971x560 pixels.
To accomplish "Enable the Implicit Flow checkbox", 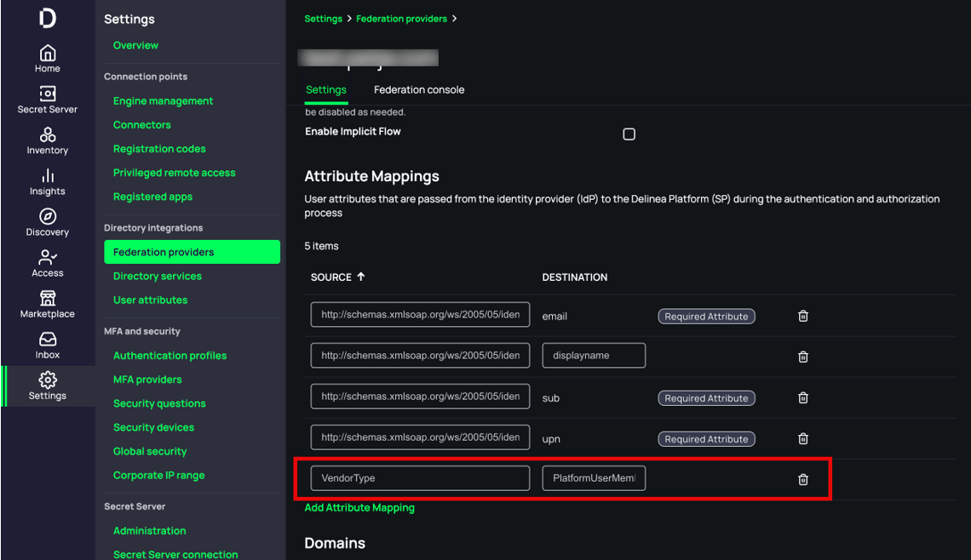I will click(x=629, y=134).
